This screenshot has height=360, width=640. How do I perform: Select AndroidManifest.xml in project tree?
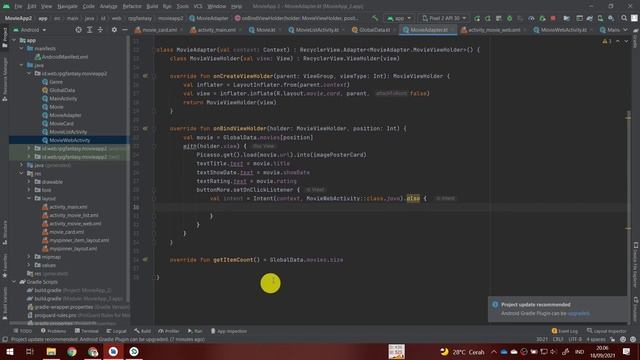[x=64, y=57]
